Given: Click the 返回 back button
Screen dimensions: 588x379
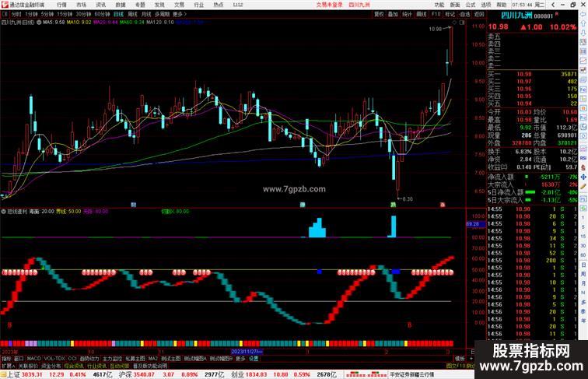Looking at the screenshot, I should 479,14.
